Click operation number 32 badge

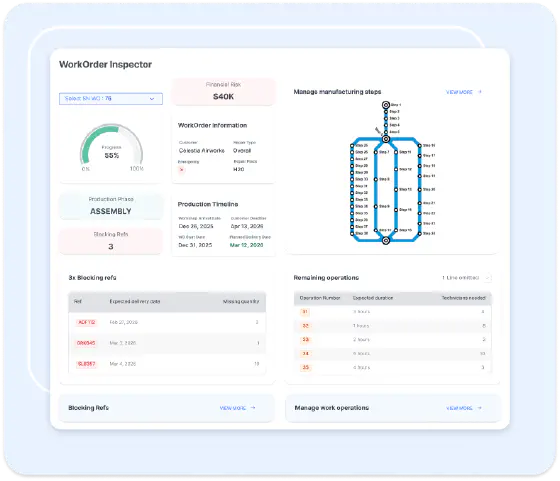[x=305, y=326]
